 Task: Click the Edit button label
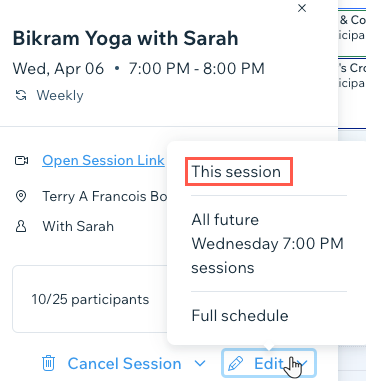click(269, 364)
